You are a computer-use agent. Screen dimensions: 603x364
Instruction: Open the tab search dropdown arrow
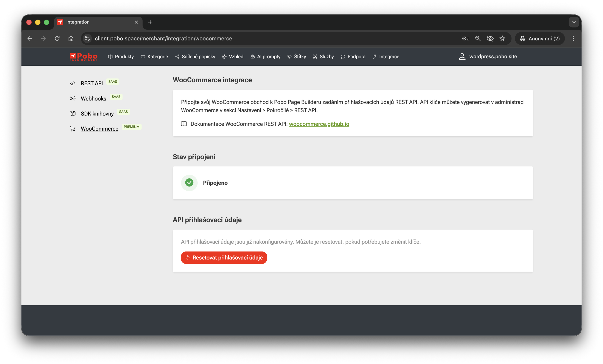click(x=574, y=22)
